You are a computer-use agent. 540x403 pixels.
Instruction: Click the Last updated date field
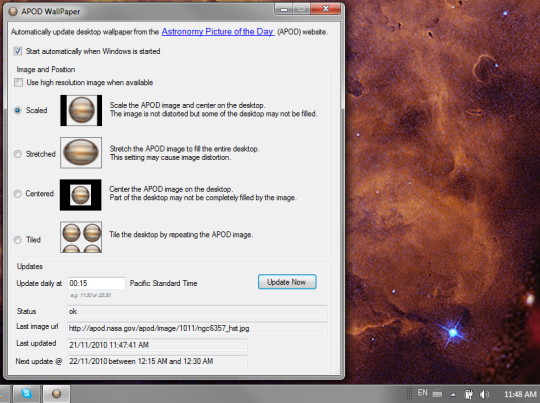pyautogui.click(x=157, y=345)
